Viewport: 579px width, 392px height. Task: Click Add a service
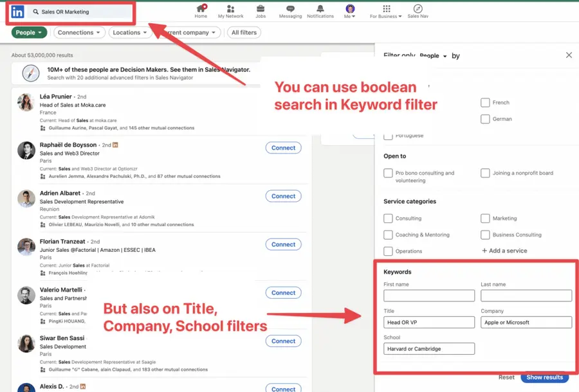504,251
